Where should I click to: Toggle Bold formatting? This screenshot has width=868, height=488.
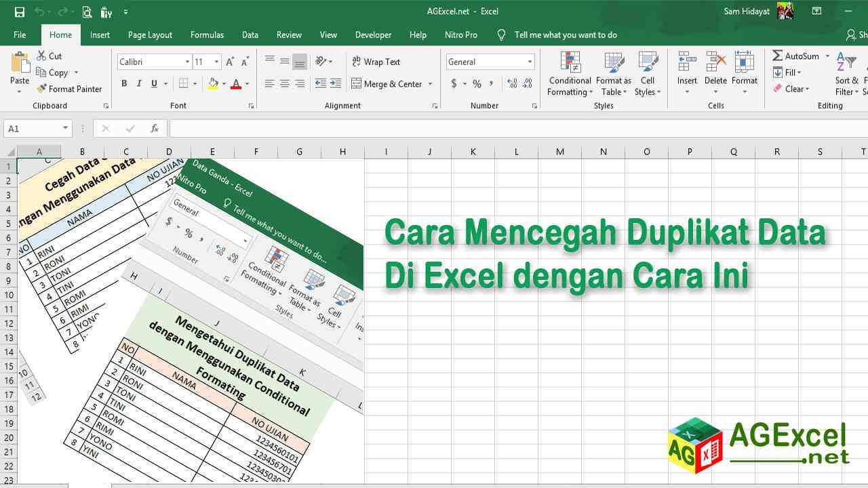point(124,83)
